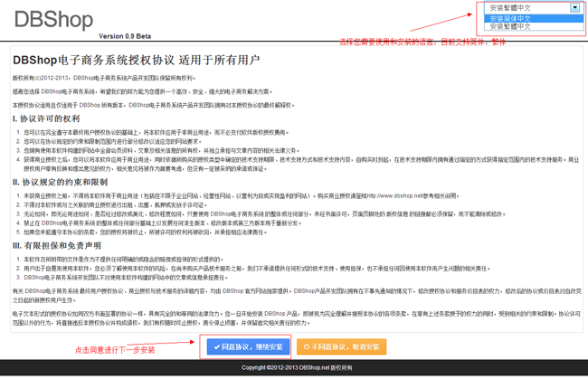Click the blue 同意协议，继续安装 button
The height and width of the screenshot is (379, 588).
pos(248,346)
